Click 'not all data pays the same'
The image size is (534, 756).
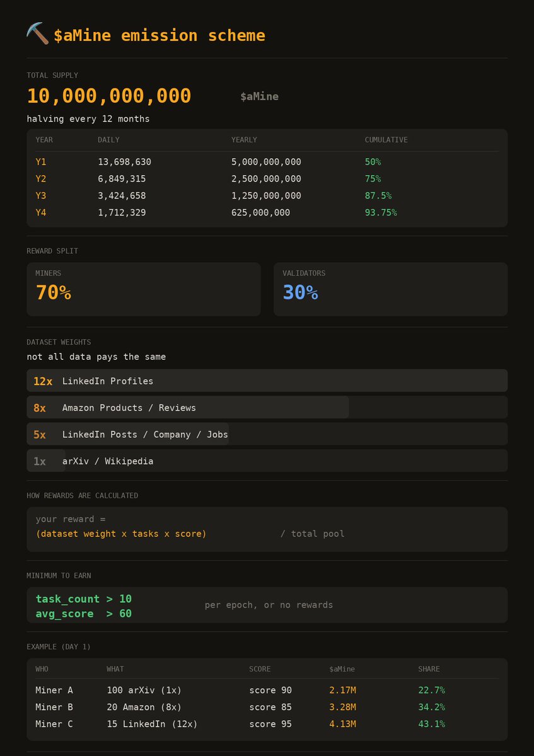pos(96,357)
